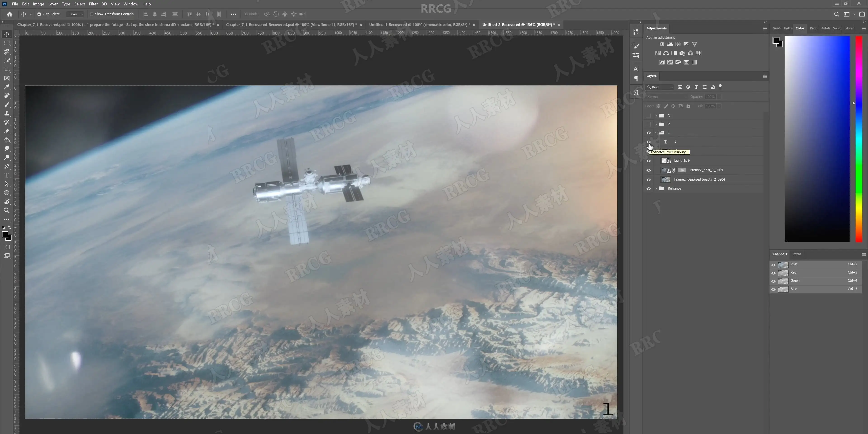Open the Image menu
868x434 pixels.
click(x=38, y=4)
